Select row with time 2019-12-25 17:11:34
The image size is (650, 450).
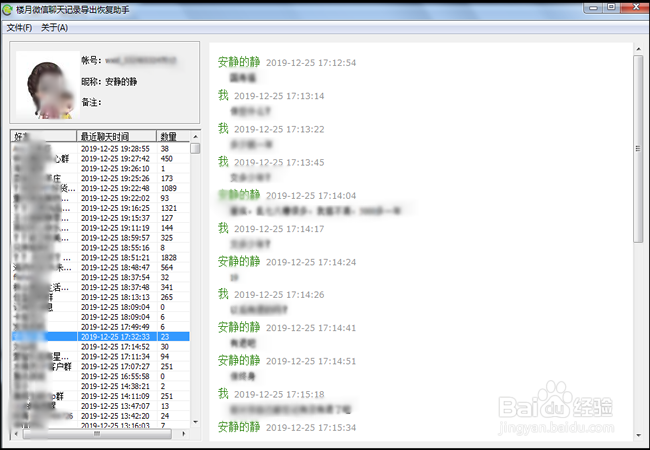(x=100, y=357)
